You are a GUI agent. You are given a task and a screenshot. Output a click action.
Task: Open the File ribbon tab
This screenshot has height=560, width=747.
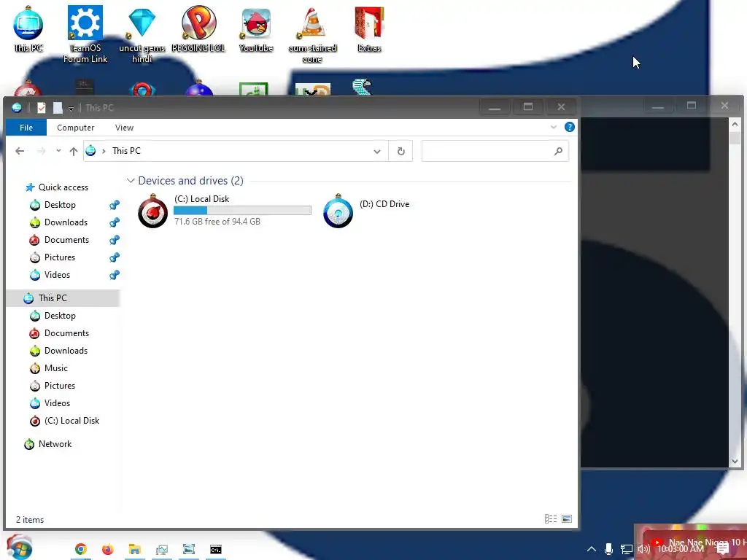[x=26, y=128]
